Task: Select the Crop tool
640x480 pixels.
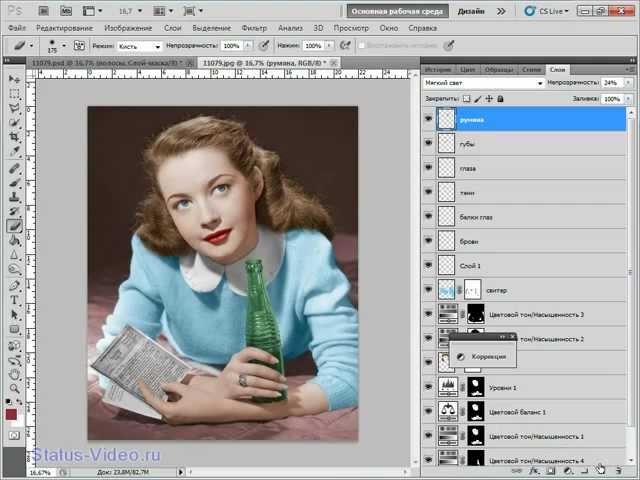Action: point(14,137)
